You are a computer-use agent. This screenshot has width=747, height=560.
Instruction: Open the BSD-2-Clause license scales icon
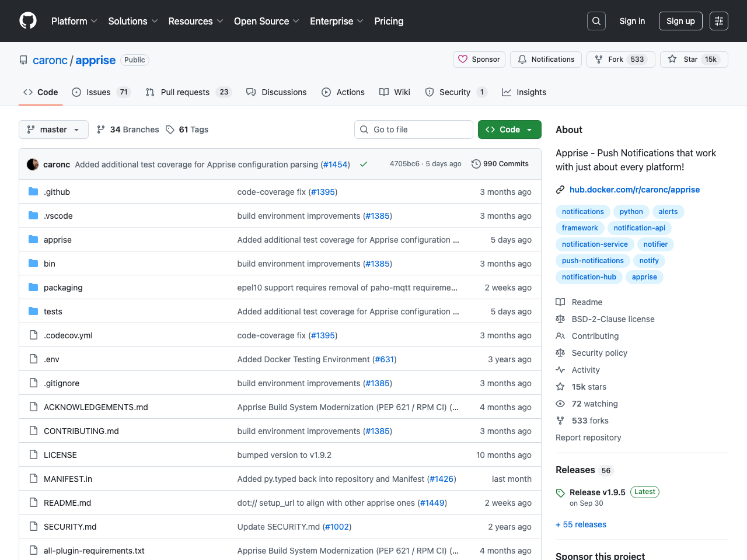coord(560,318)
